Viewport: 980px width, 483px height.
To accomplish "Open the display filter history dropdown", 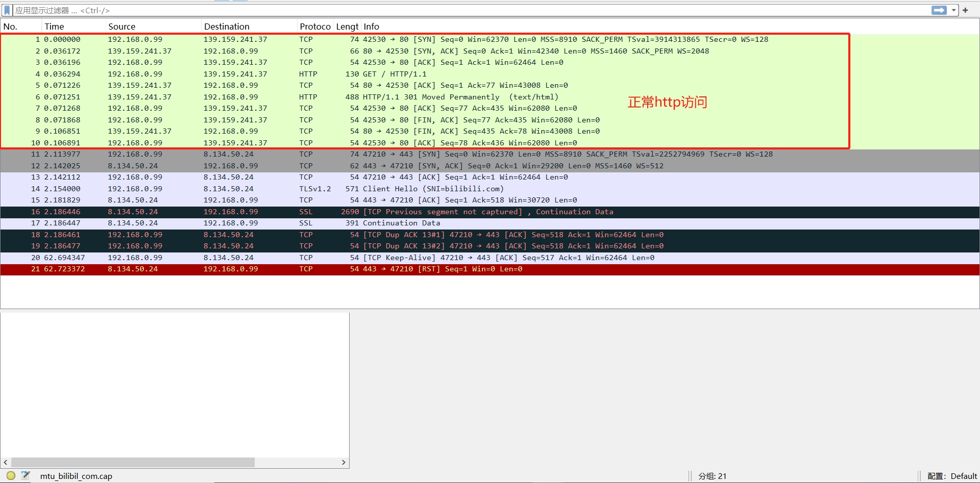I will point(953,10).
